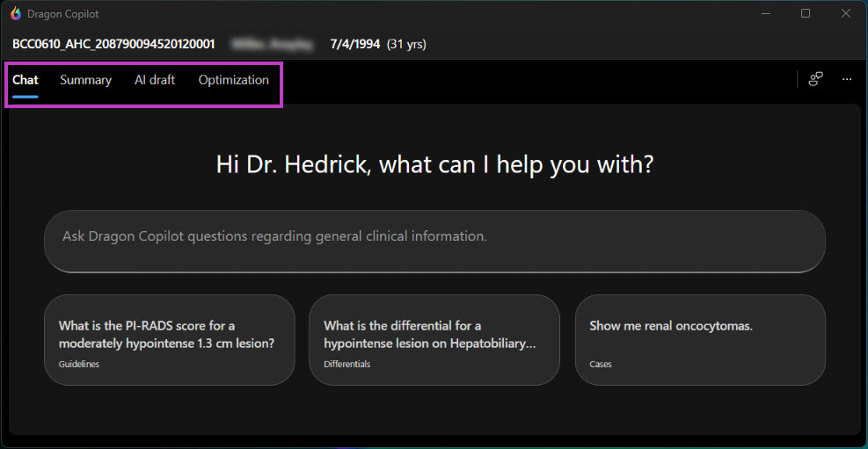This screenshot has width=868, height=449.
Task: Minimize the Dragon Copilot window
Action: coord(765,13)
